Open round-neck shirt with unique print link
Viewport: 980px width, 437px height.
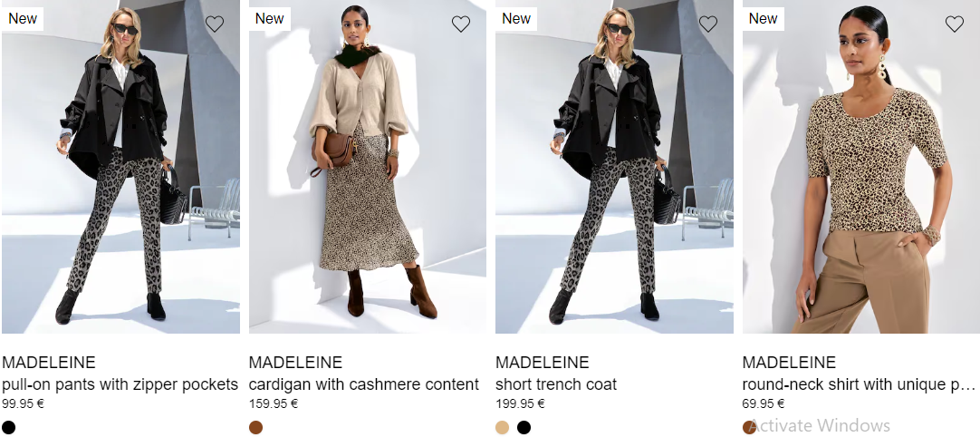tap(859, 384)
